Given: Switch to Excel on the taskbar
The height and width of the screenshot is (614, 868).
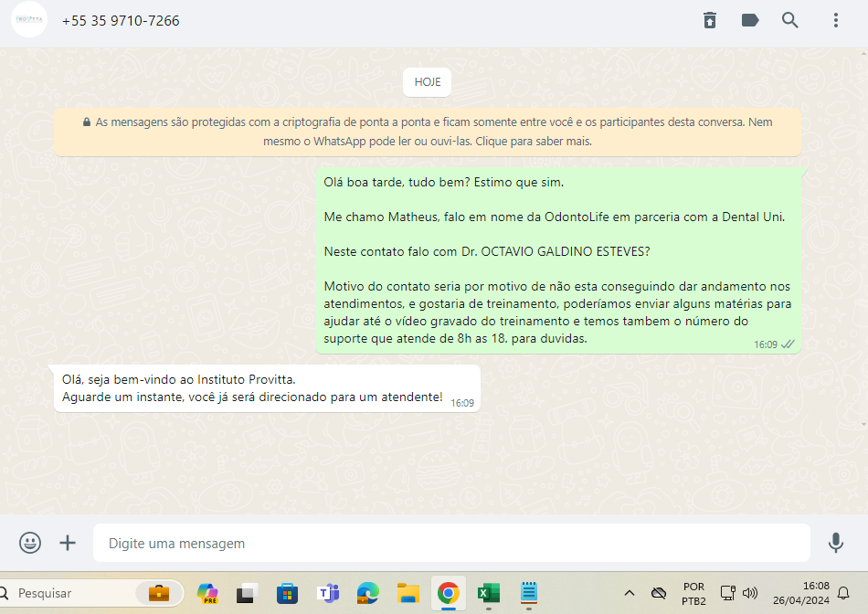Looking at the screenshot, I should (488, 594).
